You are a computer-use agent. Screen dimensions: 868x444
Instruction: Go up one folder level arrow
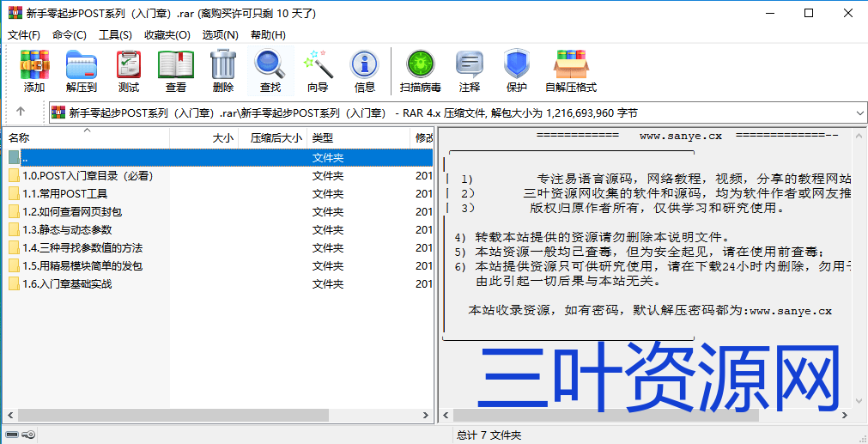pyautogui.click(x=21, y=112)
